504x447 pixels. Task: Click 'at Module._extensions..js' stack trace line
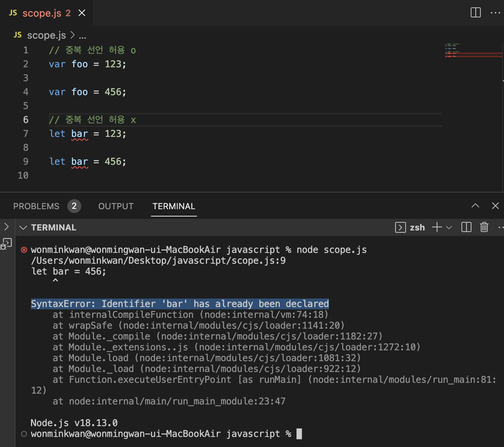(x=237, y=347)
